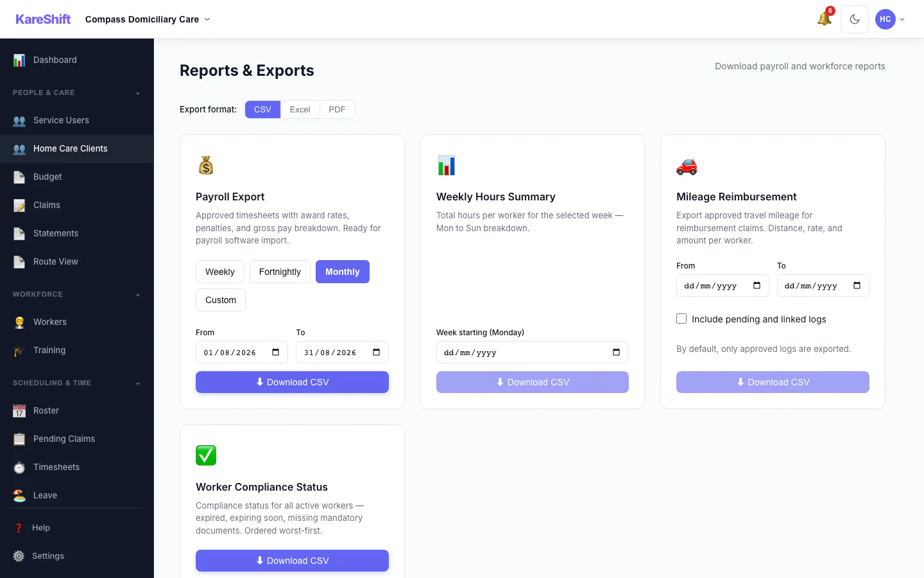The image size is (924, 578).
Task: Click the Mileage Reimbursement From date field
Action: (x=723, y=286)
